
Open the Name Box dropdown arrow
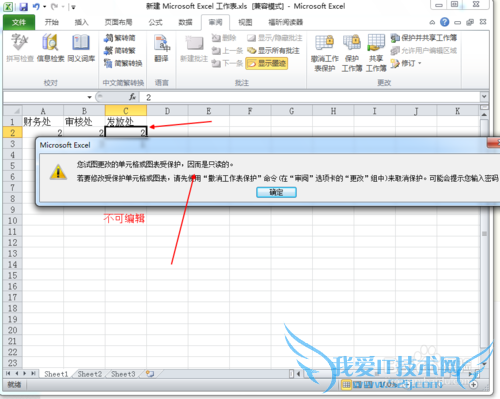89,97
